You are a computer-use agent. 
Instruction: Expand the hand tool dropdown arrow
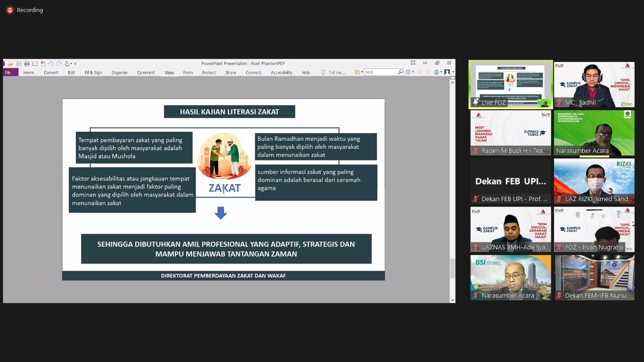(71, 64)
